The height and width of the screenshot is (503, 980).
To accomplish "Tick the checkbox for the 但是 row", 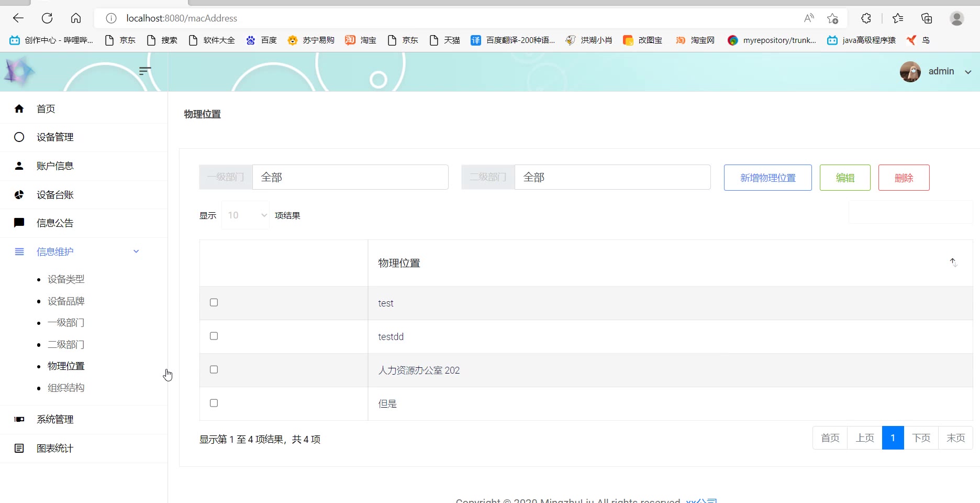I will 214,403.
